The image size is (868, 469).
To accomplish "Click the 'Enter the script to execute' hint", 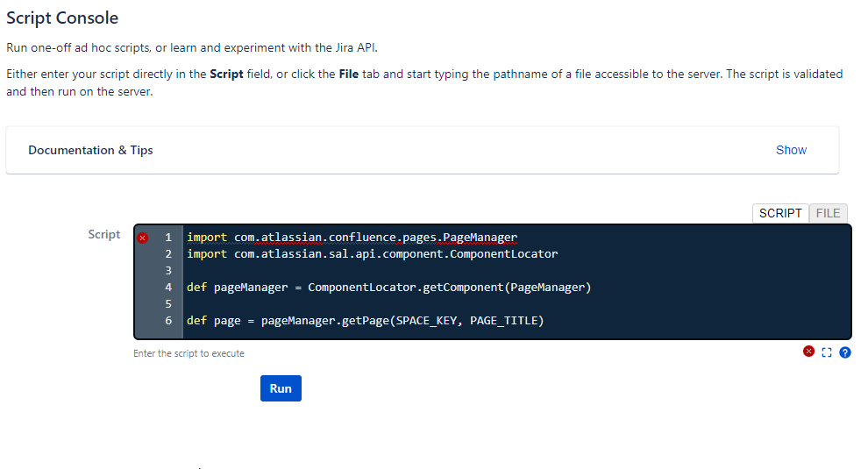I will [189, 353].
